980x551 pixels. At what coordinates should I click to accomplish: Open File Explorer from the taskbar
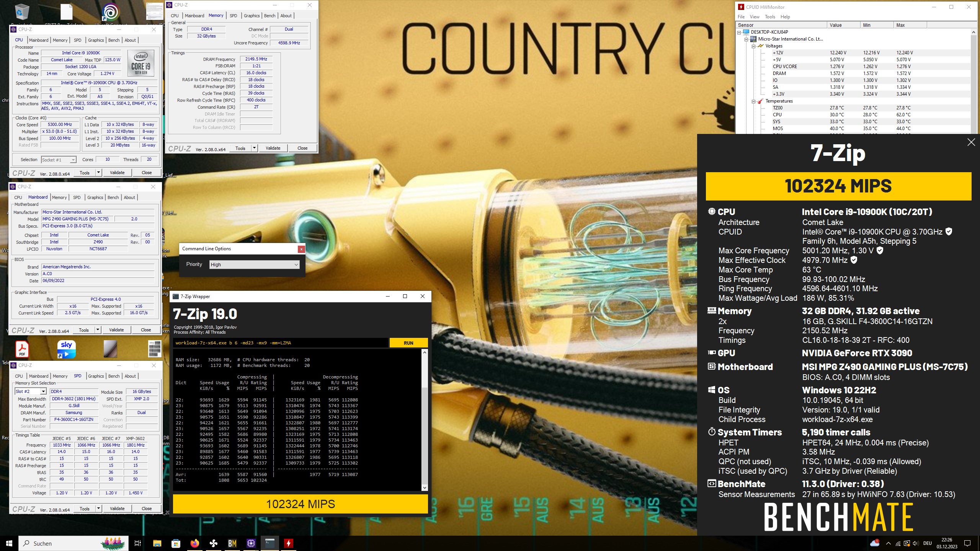click(x=157, y=543)
